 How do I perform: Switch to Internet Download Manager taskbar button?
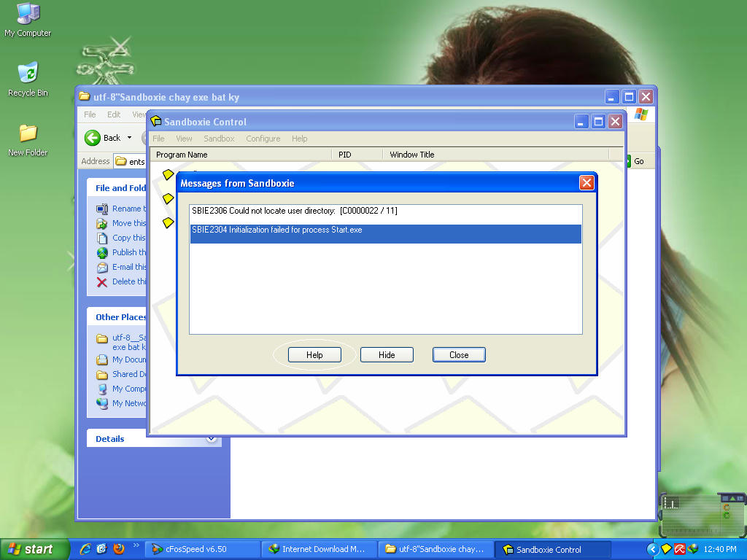pos(320,549)
